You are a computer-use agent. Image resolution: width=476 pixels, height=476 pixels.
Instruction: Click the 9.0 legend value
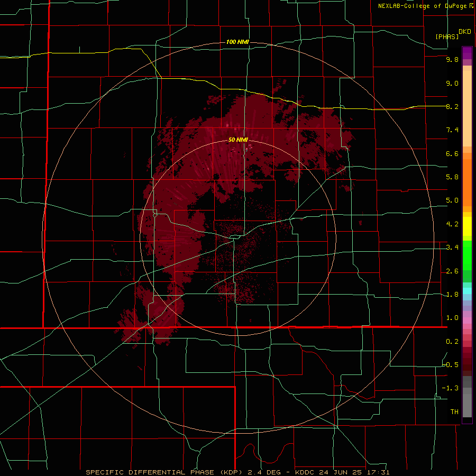[452, 83]
